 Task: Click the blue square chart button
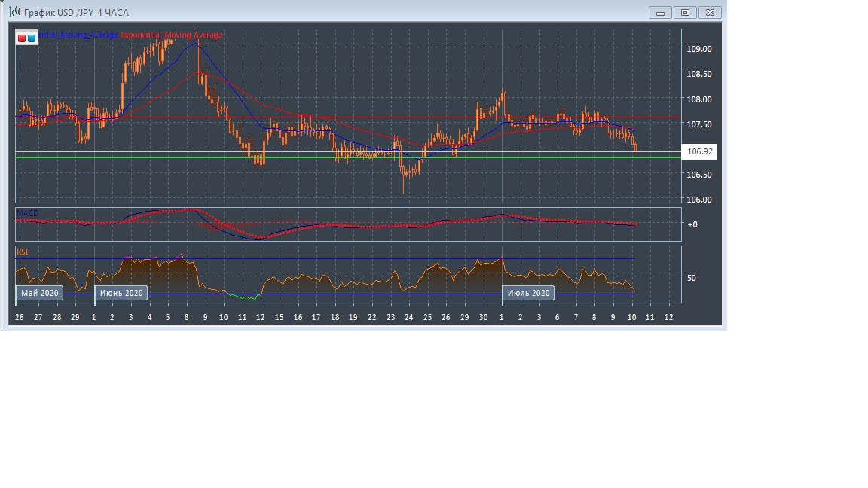32,38
